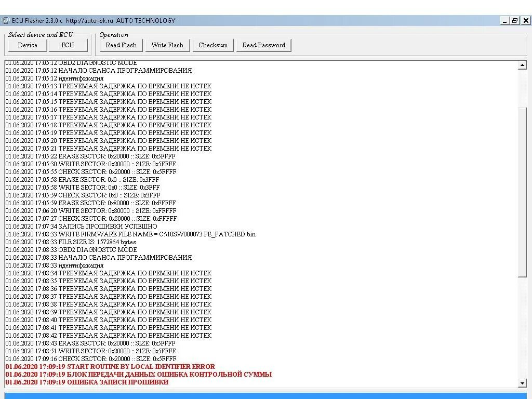This screenshot has height=399, width=532.
Task: Select the 17:05:59 ERASE SECTOR 0x80000 line
Action: click(x=90, y=203)
